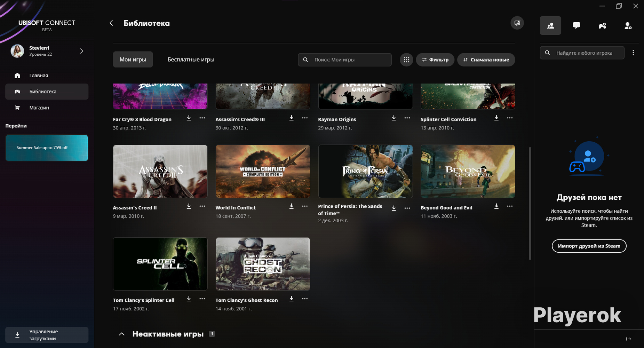Download Far Cry 3 Blood Dragon
Screen dimensions: 644x348
pos(189,118)
